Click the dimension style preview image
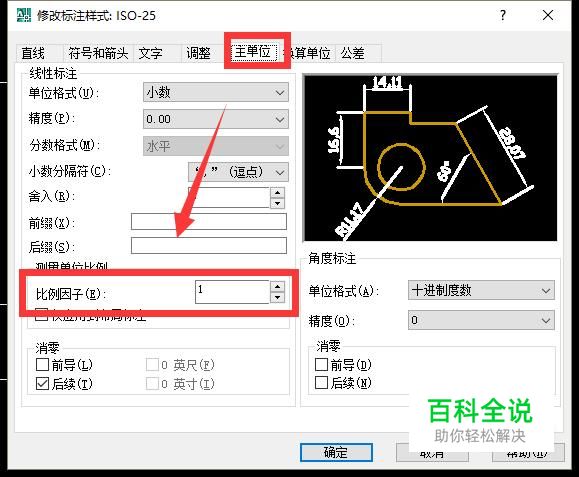The image size is (579, 477). point(430,158)
